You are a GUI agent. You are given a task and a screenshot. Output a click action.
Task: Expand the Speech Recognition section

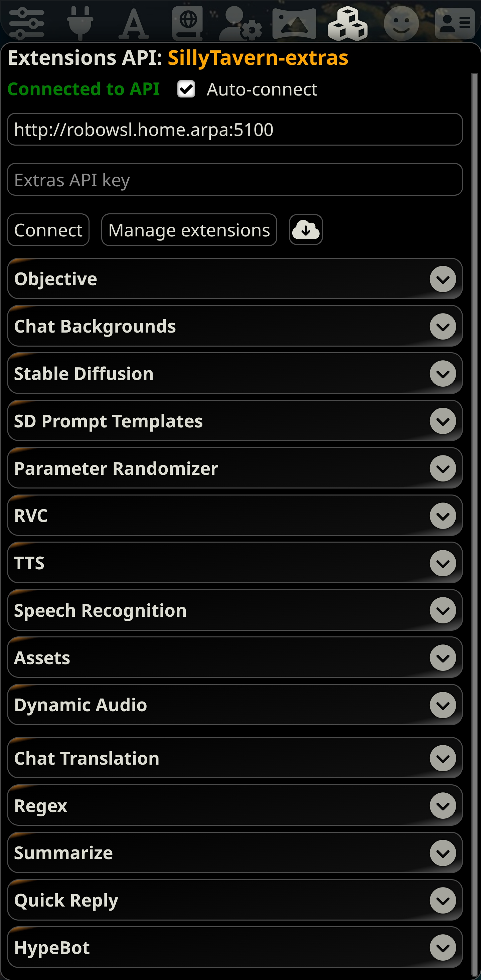click(x=443, y=611)
